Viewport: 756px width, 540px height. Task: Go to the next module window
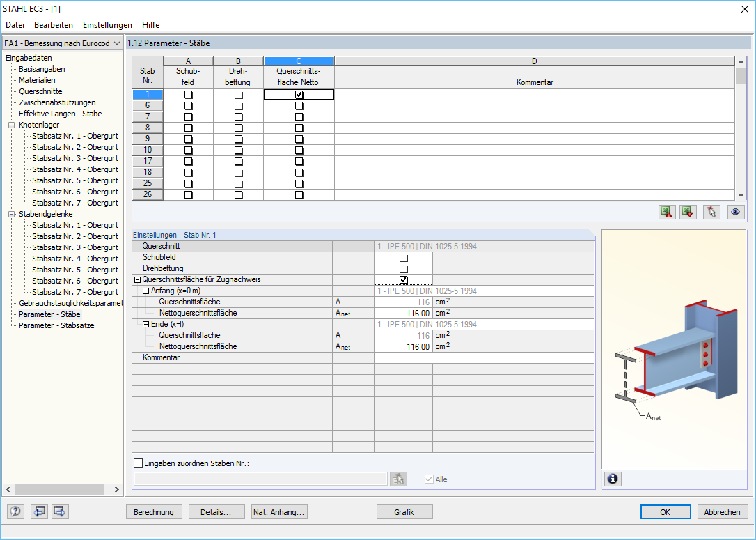pos(59,511)
